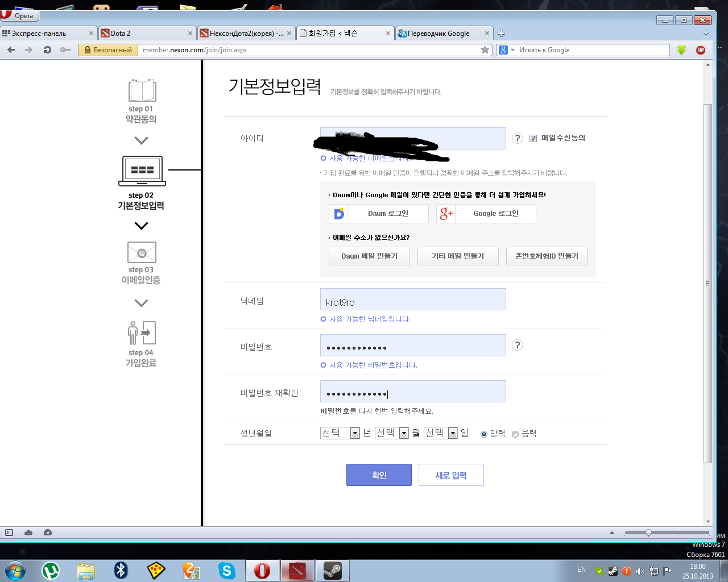Viewport: 728px width, 582px height.
Task: Click the add new tab icon
Action: pos(501,34)
